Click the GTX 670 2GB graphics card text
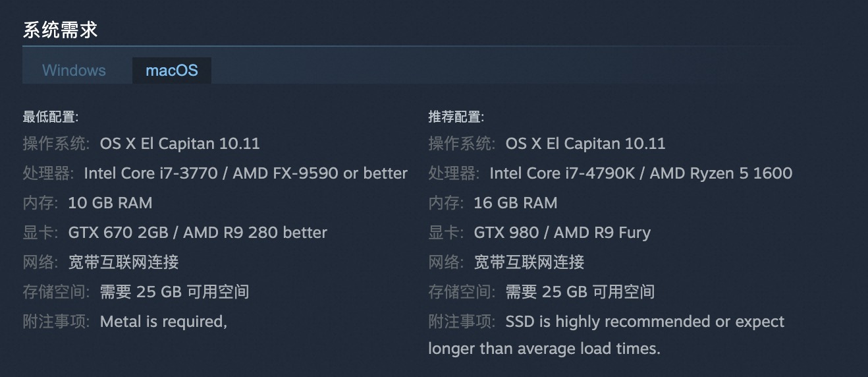 coord(198,233)
